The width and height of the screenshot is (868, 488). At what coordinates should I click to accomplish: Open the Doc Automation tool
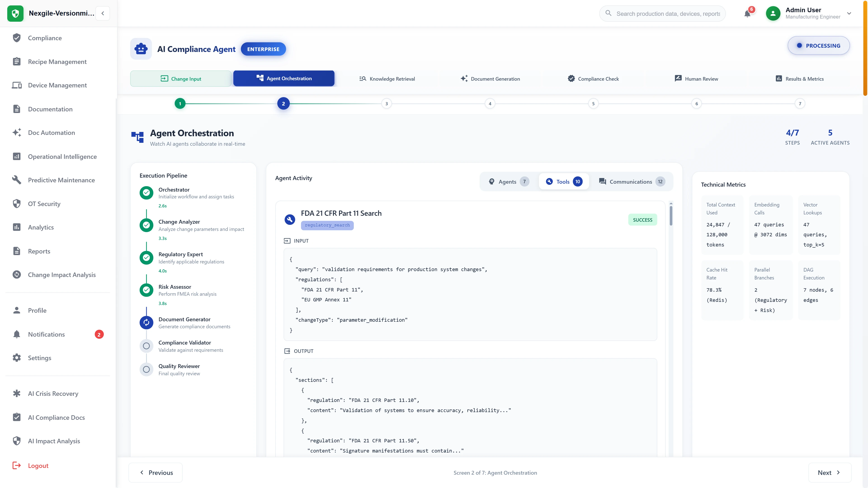[x=52, y=133]
